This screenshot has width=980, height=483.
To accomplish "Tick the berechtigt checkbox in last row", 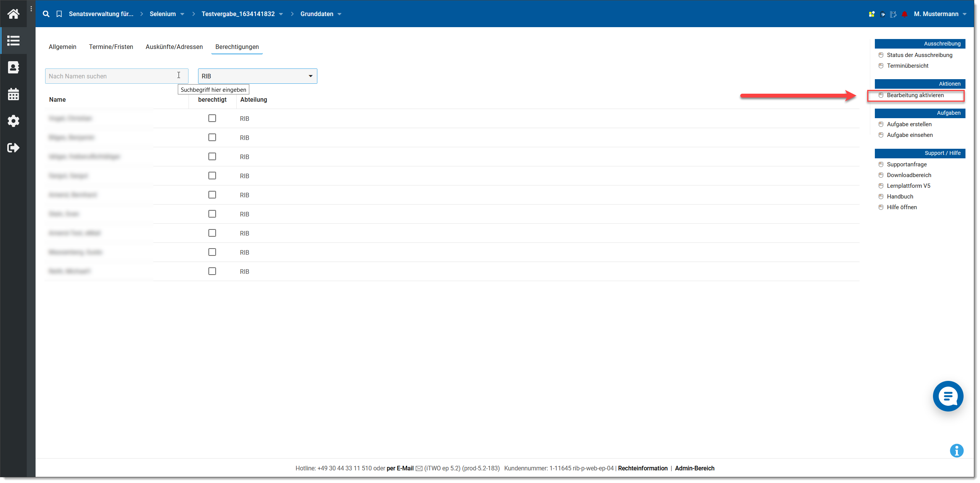I will pyautogui.click(x=212, y=271).
